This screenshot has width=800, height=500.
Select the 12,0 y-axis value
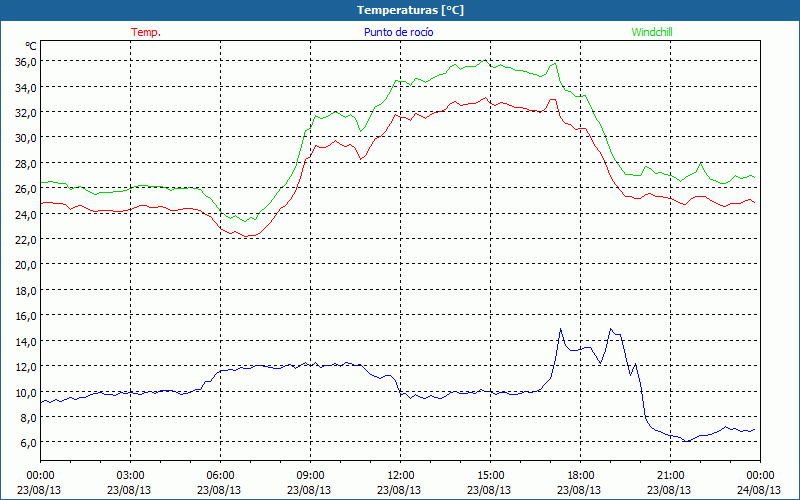pyautogui.click(x=27, y=366)
